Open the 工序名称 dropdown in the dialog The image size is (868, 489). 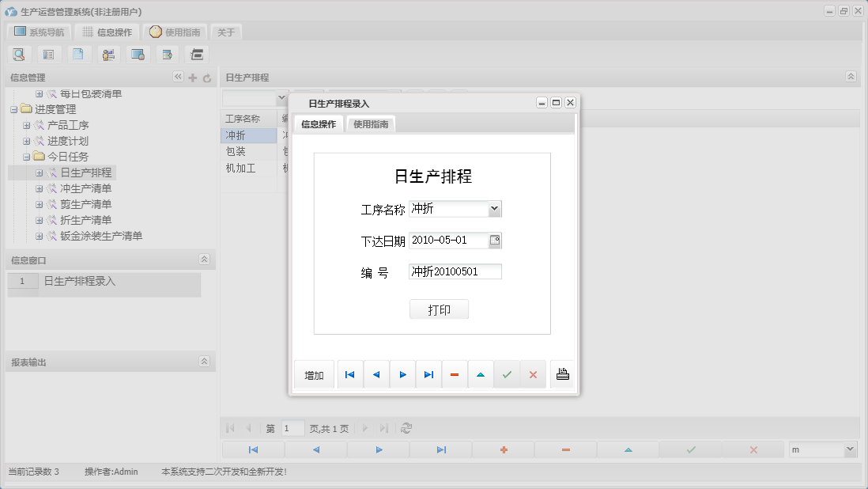493,208
